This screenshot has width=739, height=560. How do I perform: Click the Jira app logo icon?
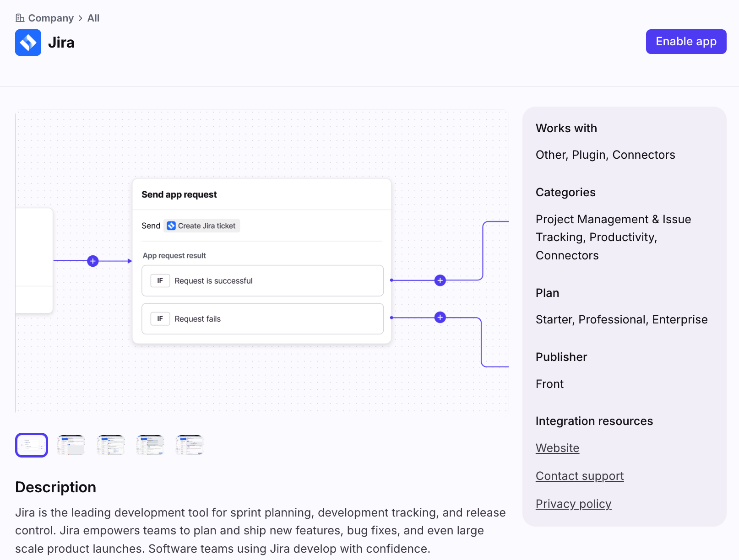point(28,43)
